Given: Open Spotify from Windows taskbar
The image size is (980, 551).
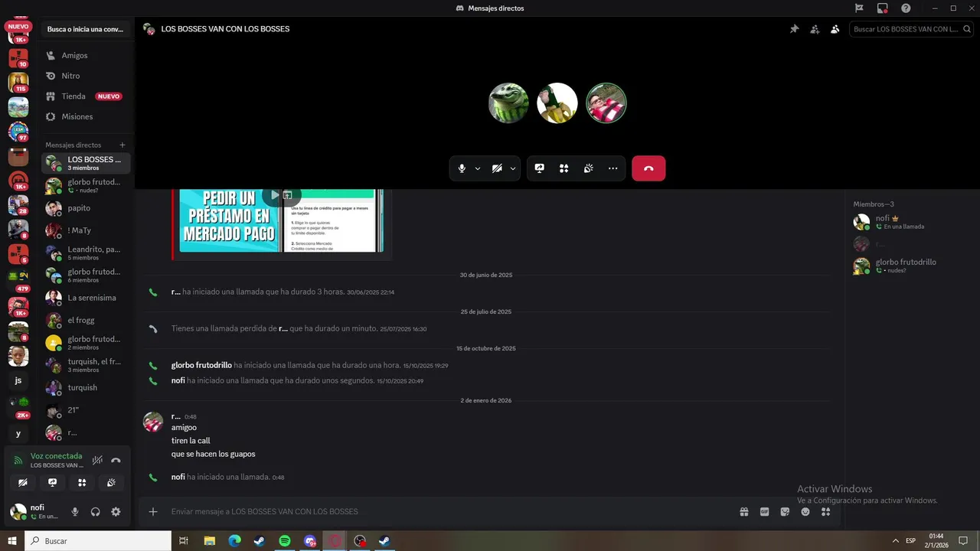Looking at the screenshot, I should tap(285, 541).
